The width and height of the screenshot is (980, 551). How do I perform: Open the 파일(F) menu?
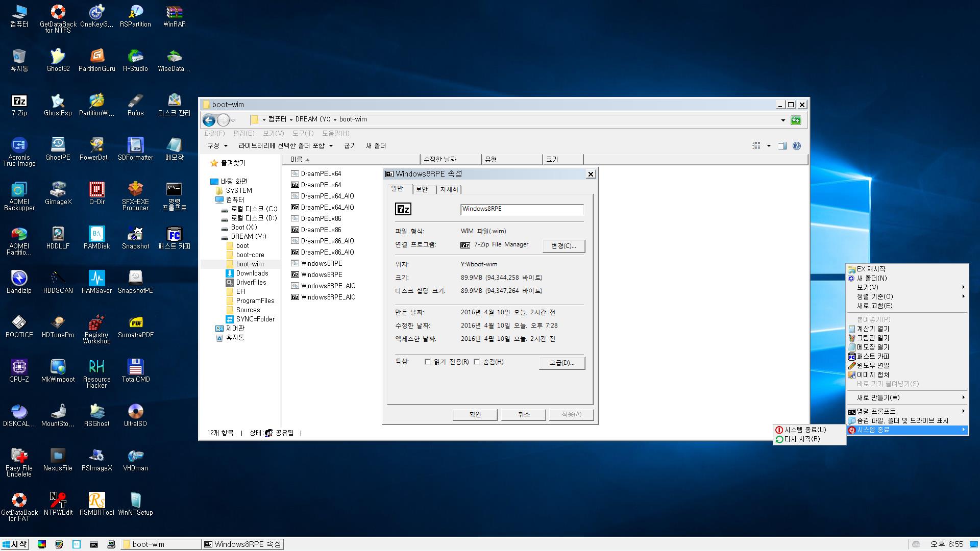[x=214, y=133]
